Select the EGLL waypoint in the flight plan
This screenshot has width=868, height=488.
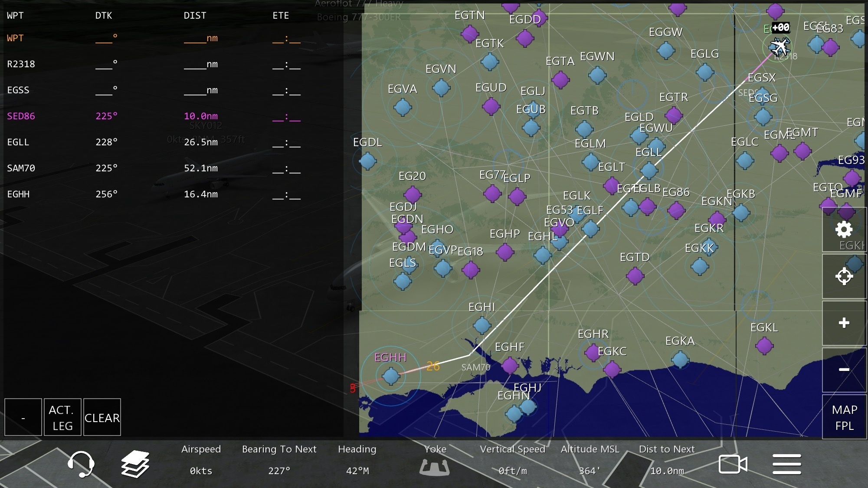click(18, 142)
